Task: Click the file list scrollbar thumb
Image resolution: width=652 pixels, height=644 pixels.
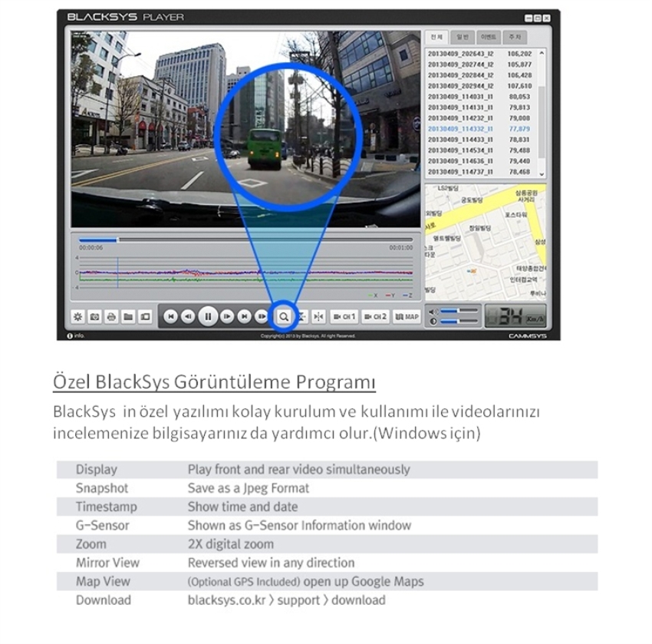Action: pyautogui.click(x=542, y=122)
